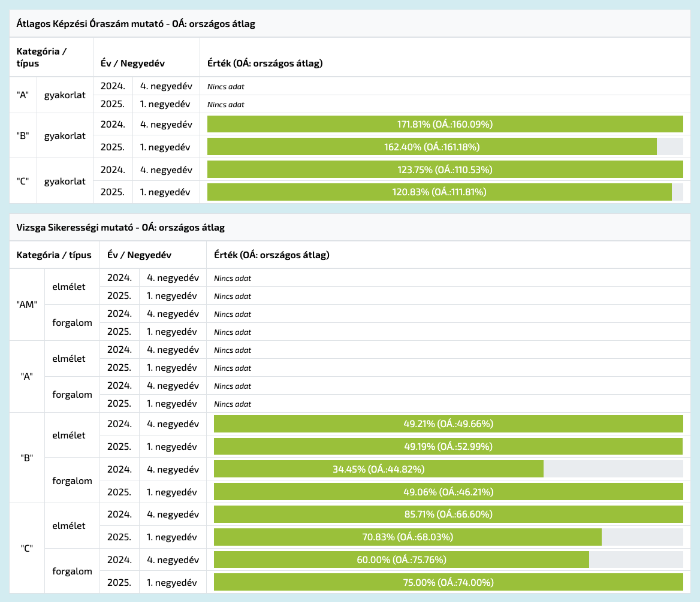Click Érték column header in Vizsga table

click(271, 255)
